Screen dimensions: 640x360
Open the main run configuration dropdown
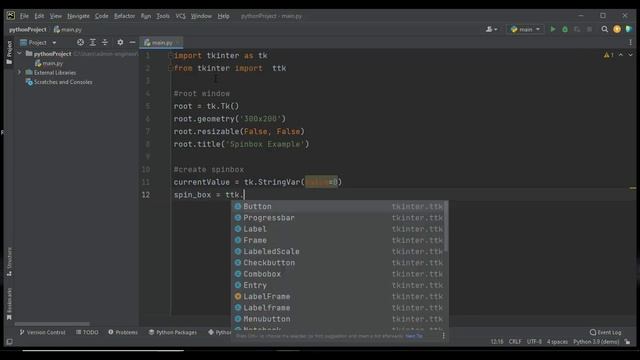tap(525, 29)
